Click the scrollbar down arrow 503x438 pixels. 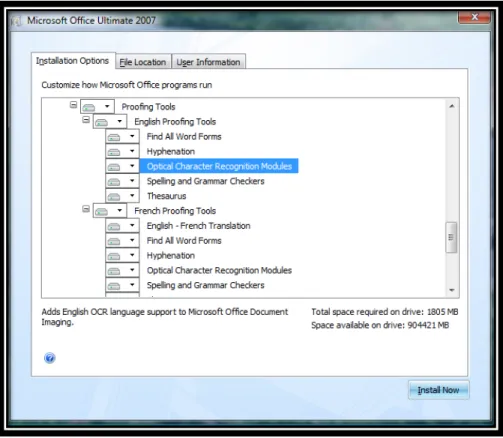452,290
